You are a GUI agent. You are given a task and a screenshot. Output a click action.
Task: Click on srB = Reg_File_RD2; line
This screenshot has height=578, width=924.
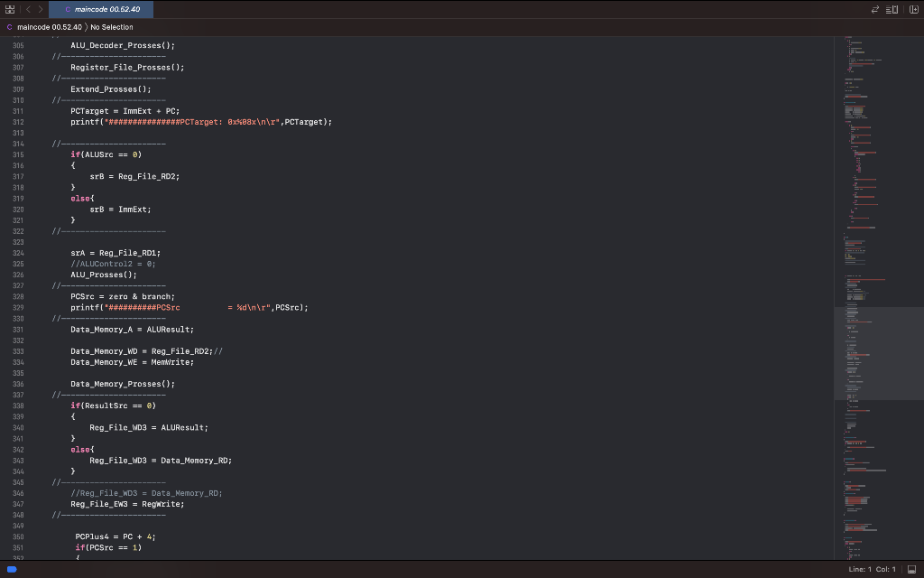[x=134, y=176]
